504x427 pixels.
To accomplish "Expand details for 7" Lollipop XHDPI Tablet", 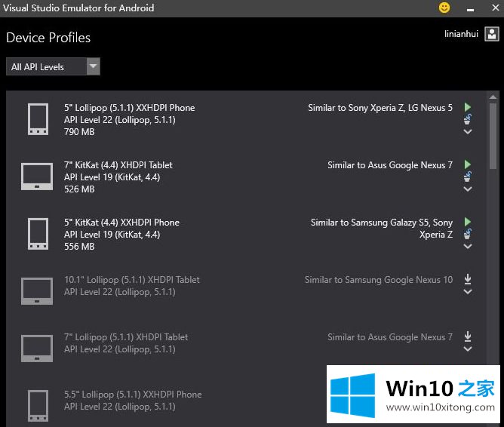I will 468,349.
